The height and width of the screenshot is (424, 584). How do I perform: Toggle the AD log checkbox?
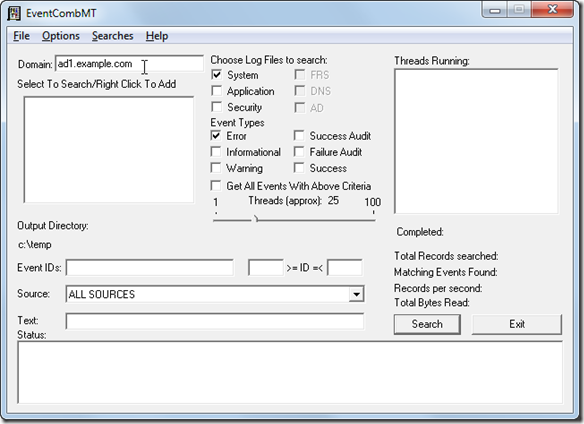299,108
